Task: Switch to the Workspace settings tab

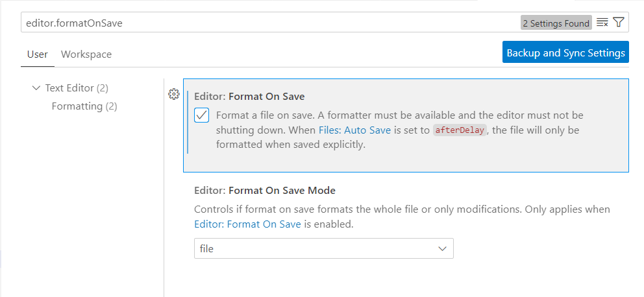Action: (86, 54)
